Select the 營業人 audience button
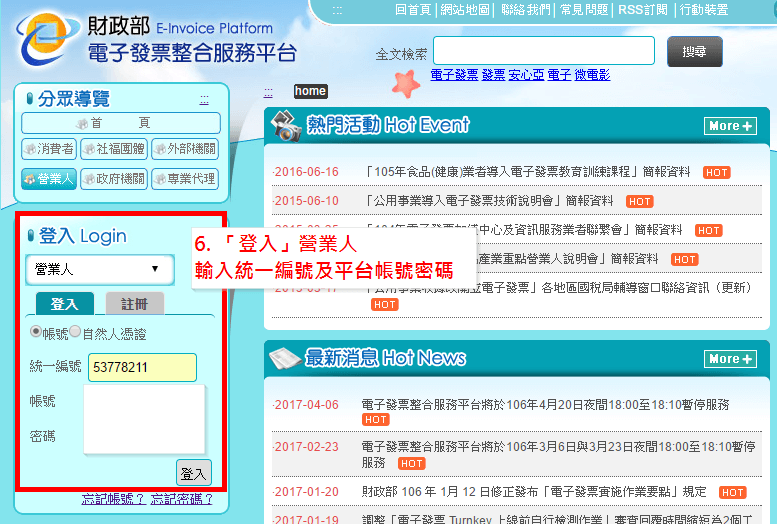Viewport: 777px width, 524px height. pyautogui.click(x=49, y=179)
